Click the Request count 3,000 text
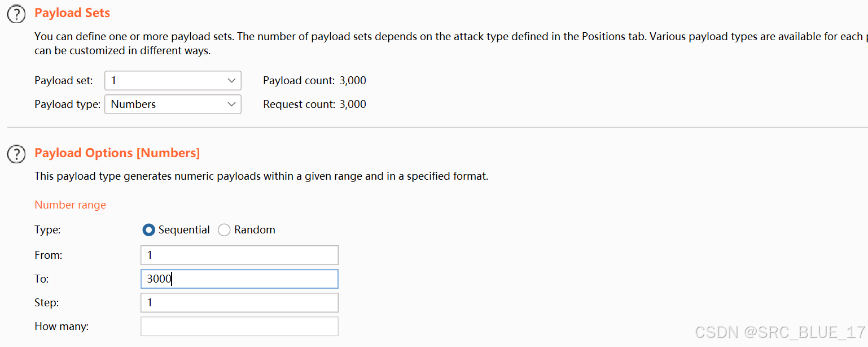Viewport: 868px width, 347px height. point(314,105)
